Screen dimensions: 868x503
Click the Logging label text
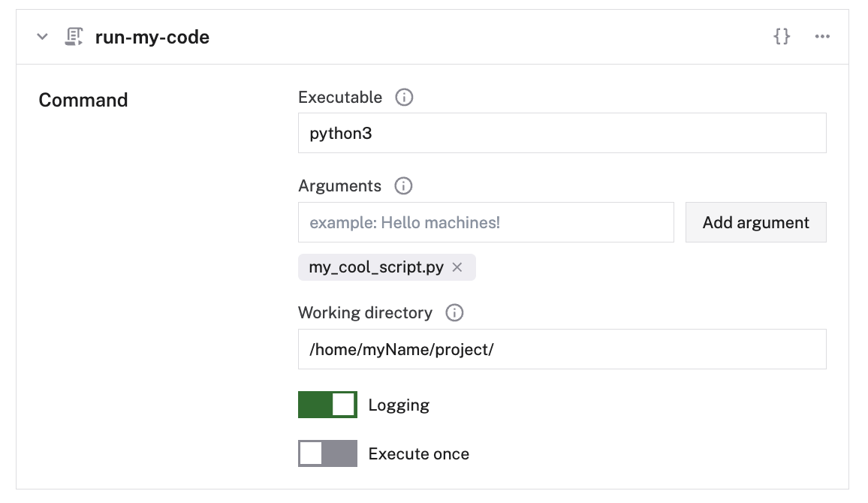pos(399,405)
